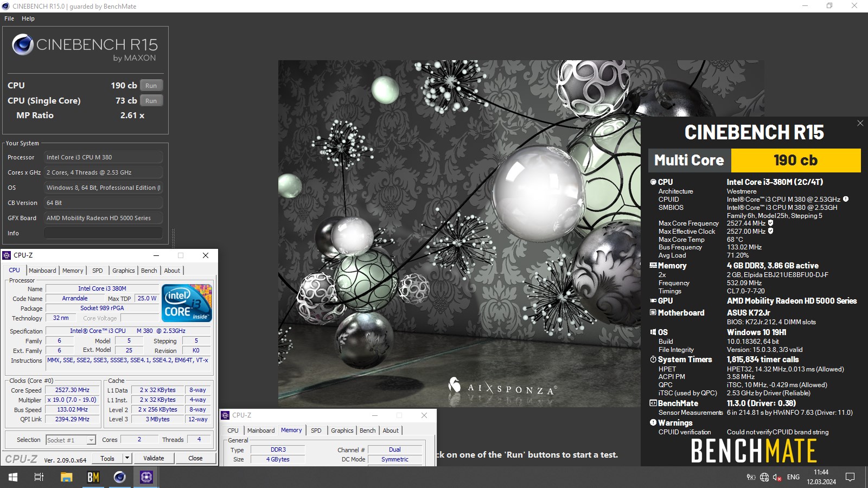Viewport: 868px width, 488px height.
Task: Open the File menu in Cinebench
Action: tap(9, 18)
